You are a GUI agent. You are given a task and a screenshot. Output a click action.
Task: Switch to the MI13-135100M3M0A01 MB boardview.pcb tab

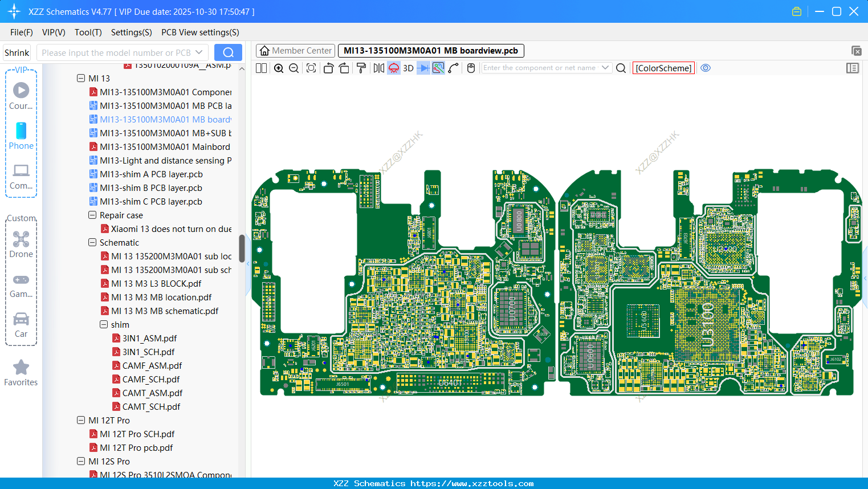(430, 50)
